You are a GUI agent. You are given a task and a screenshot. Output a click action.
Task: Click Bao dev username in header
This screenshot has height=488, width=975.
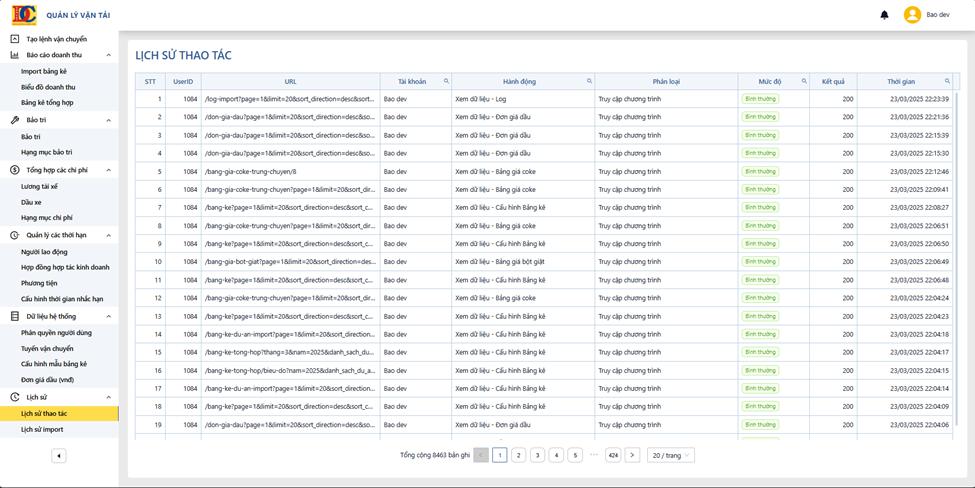click(938, 15)
